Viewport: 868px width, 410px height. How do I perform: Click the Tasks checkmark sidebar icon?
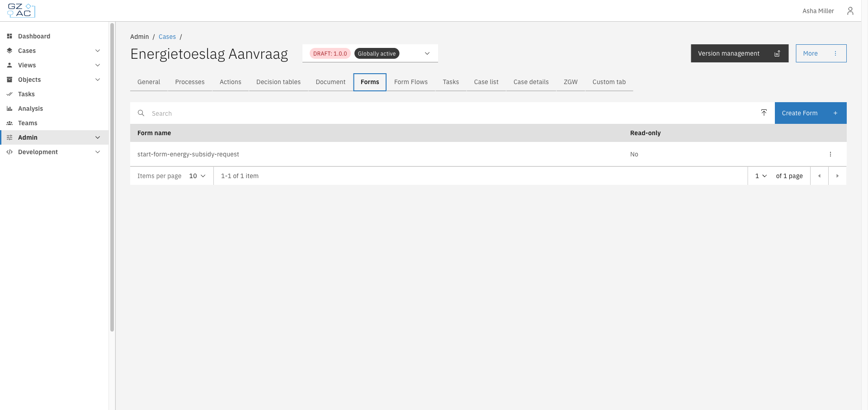pos(9,94)
